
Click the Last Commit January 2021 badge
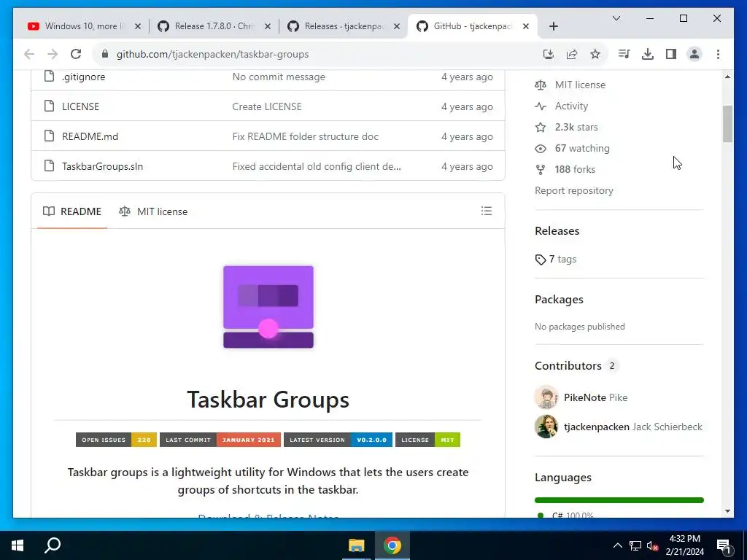(x=220, y=440)
